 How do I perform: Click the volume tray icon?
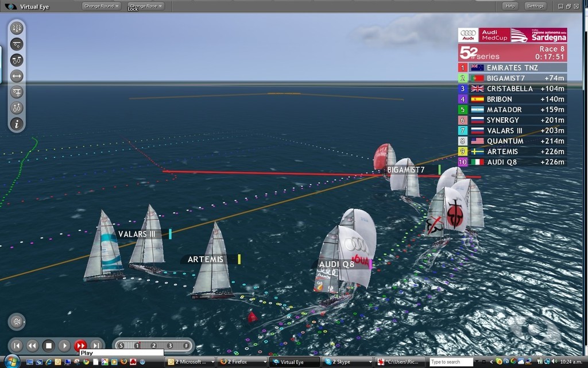coord(554,362)
